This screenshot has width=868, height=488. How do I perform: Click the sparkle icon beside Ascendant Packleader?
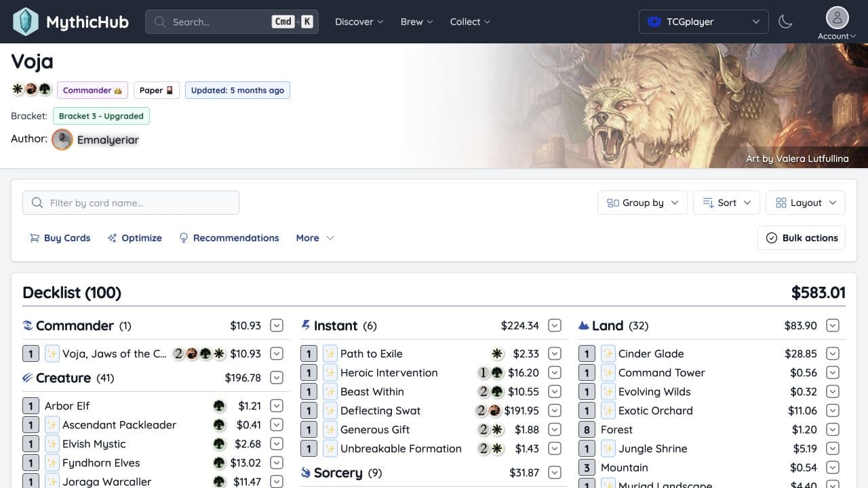click(x=52, y=425)
